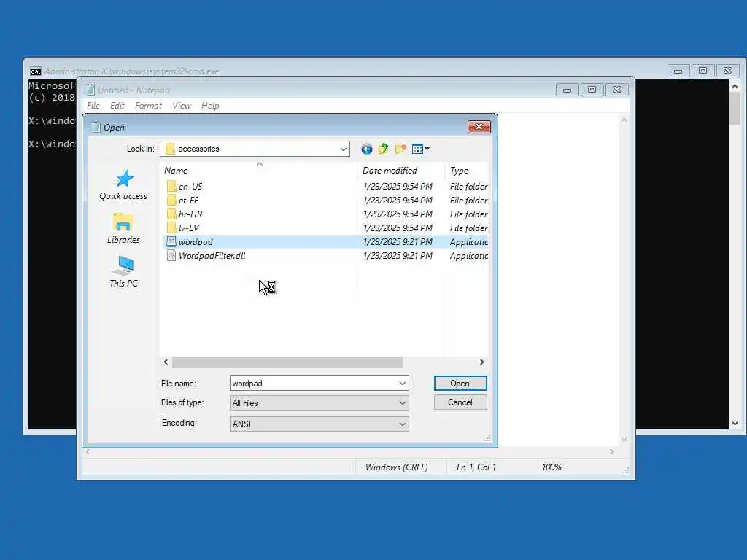
Task: Go back using the blue back arrow icon
Action: (366, 149)
